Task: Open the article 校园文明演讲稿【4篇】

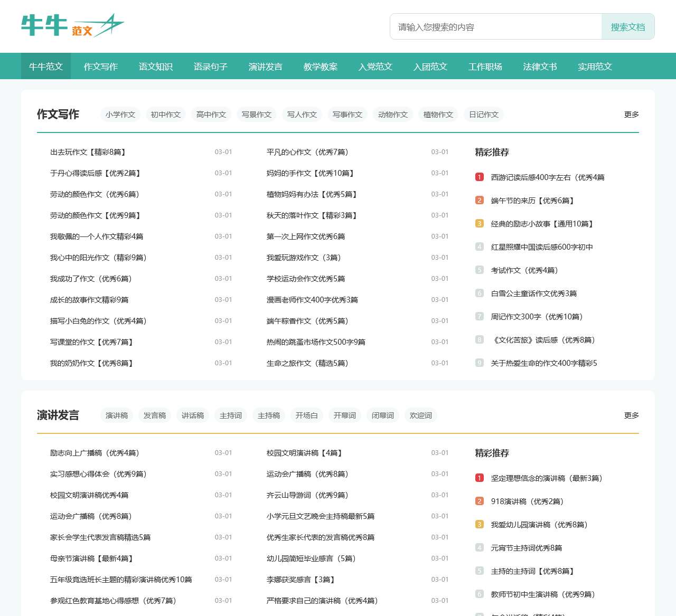Action: [305, 453]
